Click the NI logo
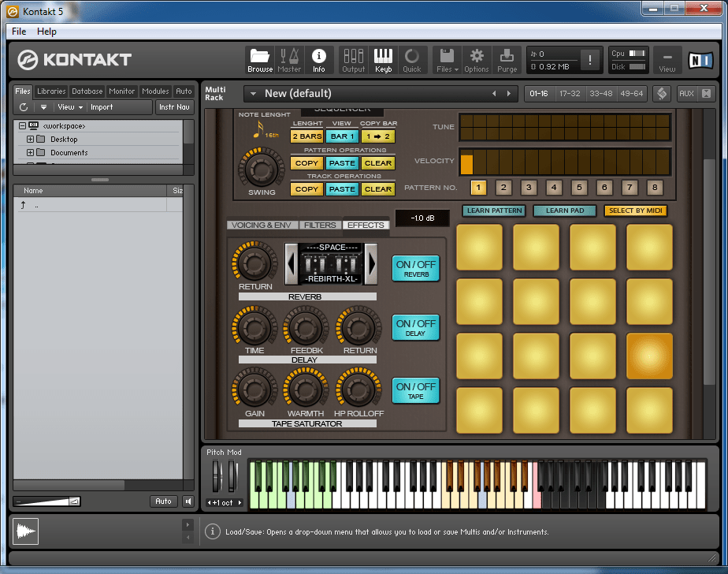 click(x=700, y=61)
